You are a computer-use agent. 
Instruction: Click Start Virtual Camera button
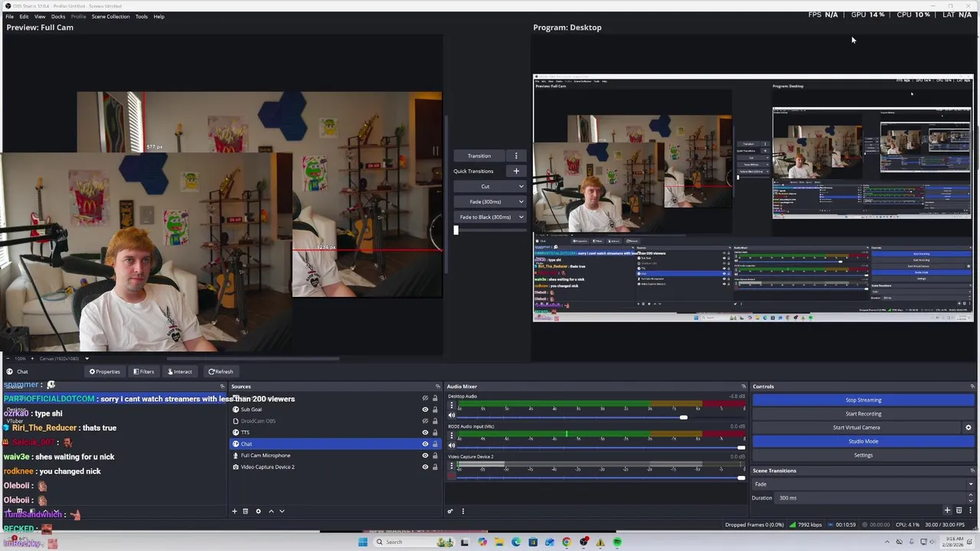click(x=856, y=428)
